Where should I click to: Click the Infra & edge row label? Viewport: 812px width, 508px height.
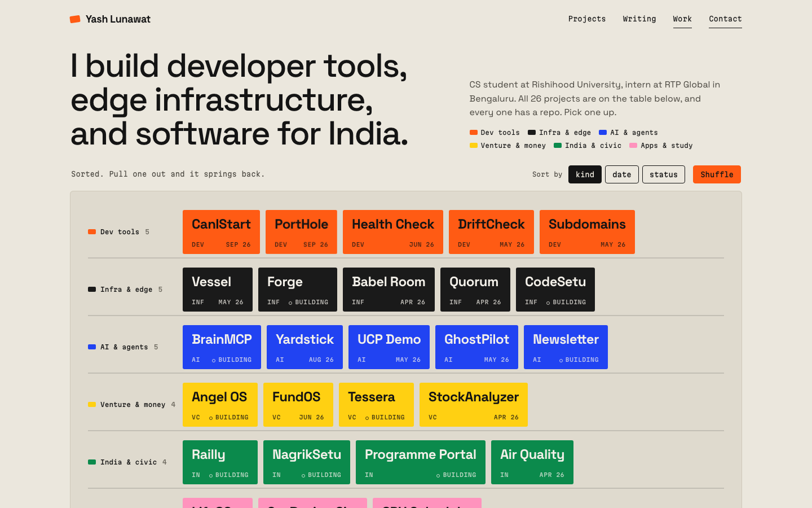tap(125, 290)
